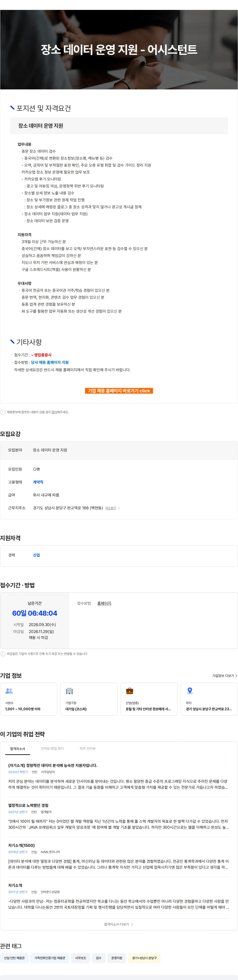The width and height of the screenshot is (238, 980).
Task: Open the 2017년 상반기 자기소개 essay
Action: point(15,885)
